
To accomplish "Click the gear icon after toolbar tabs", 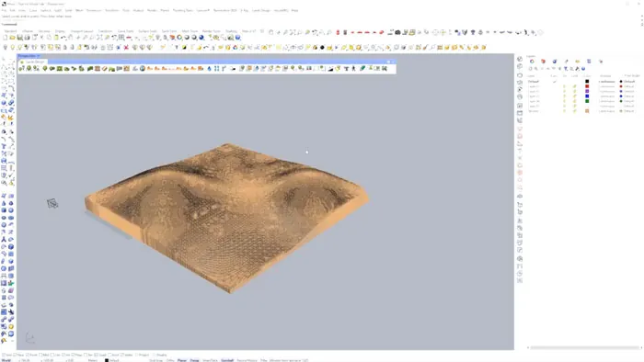I will [261, 31].
